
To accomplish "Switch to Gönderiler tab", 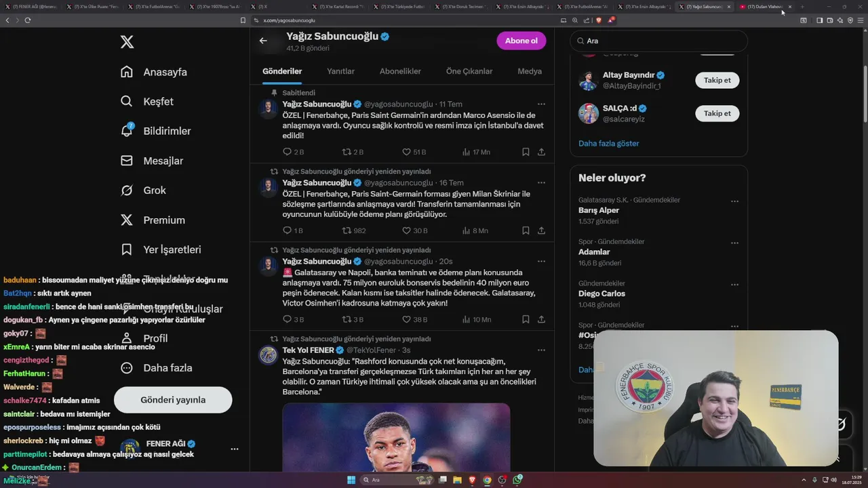I will (x=282, y=71).
